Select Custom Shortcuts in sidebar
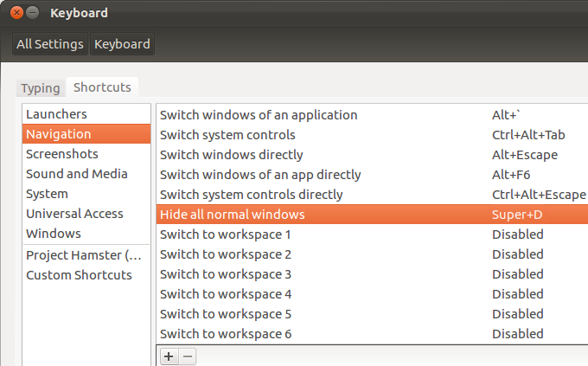The width and height of the screenshot is (588, 366). click(x=79, y=275)
